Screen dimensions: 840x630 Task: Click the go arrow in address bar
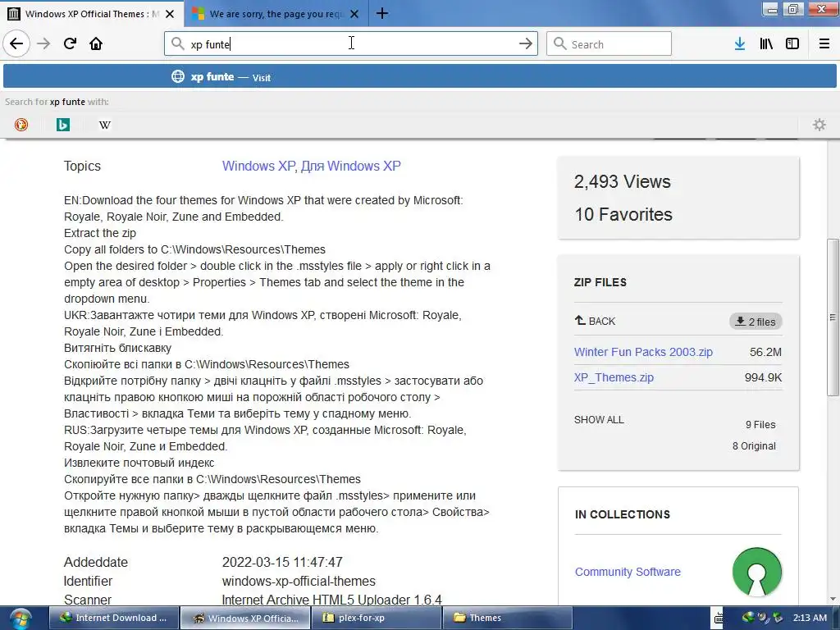point(526,43)
